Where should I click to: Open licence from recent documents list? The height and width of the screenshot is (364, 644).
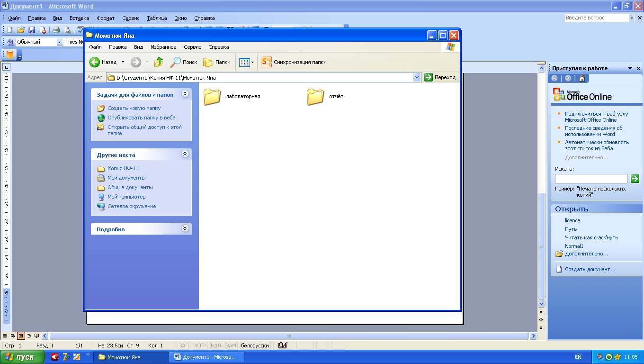pos(572,220)
